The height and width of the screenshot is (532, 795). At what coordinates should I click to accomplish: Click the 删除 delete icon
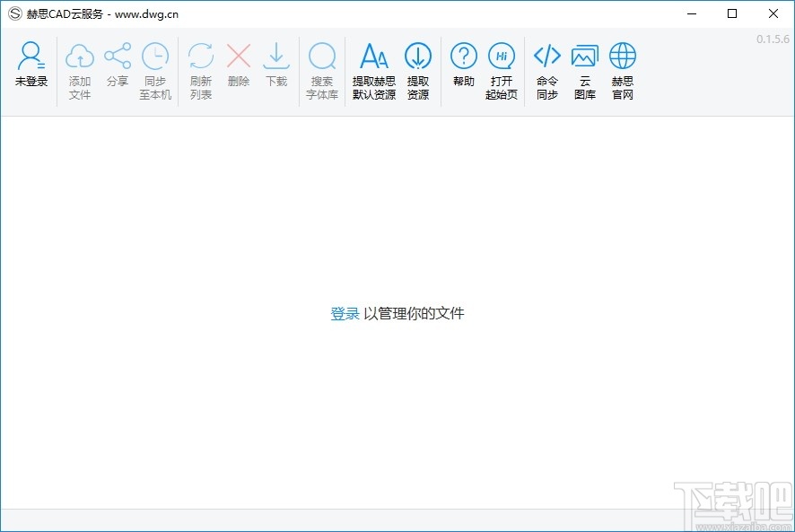coord(237,65)
